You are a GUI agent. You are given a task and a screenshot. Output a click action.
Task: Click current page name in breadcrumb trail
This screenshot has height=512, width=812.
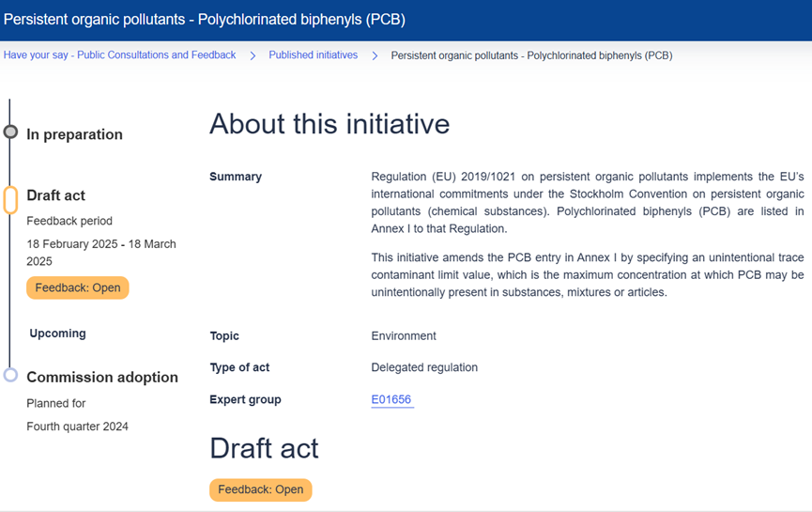click(x=531, y=55)
